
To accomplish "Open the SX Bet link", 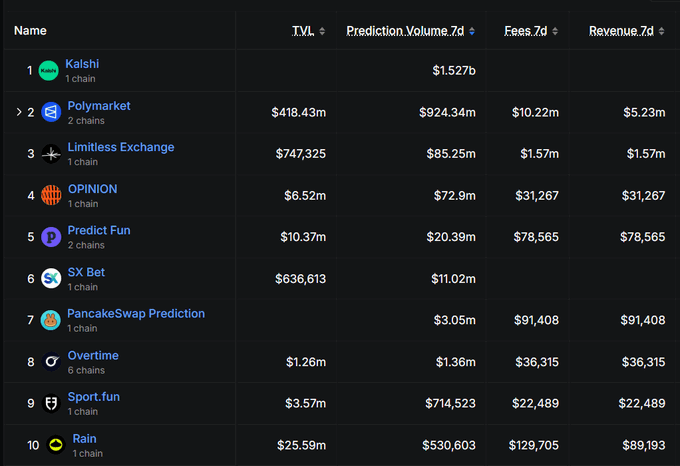I will pos(86,272).
